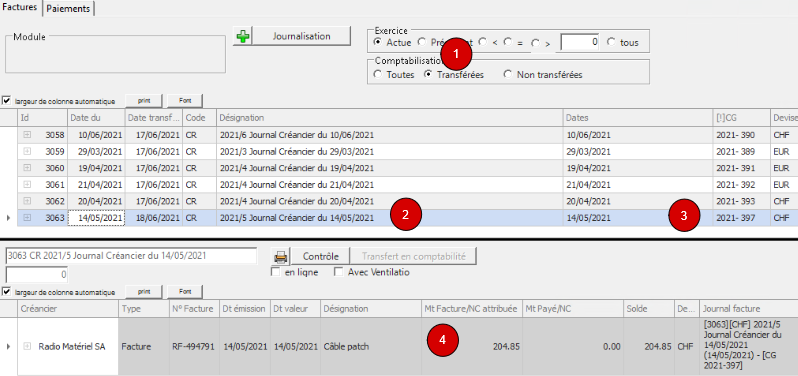Expand row 3060 plus box
This screenshot has width=798, height=376.
[27, 168]
